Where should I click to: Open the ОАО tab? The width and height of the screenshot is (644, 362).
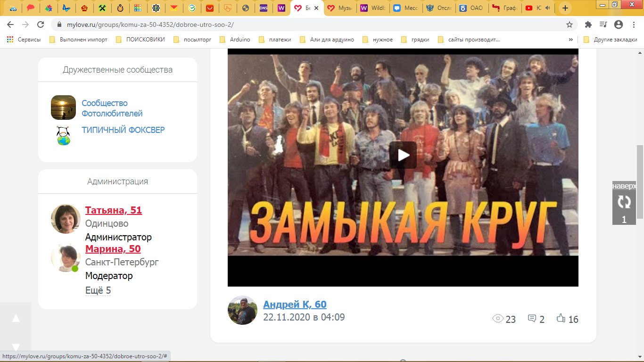point(471,8)
